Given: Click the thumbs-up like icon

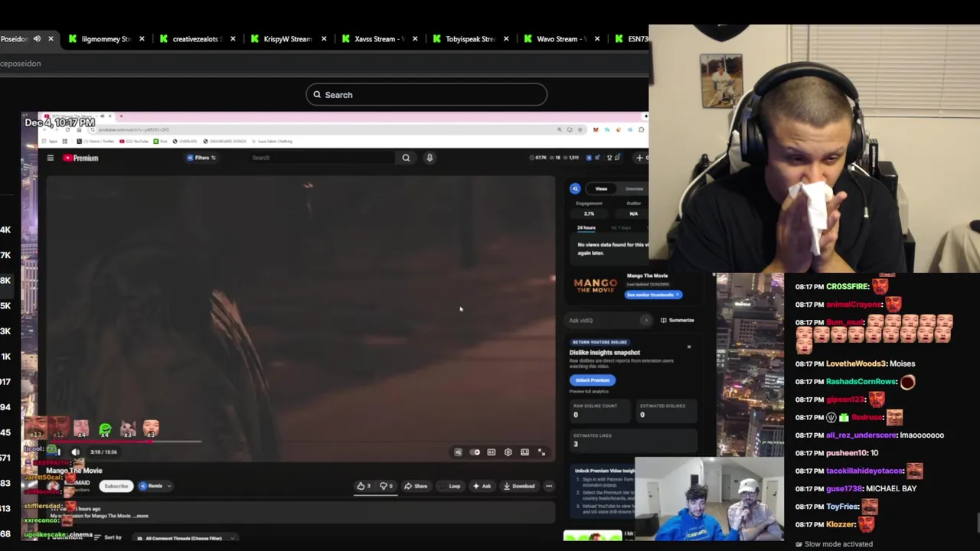Looking at the screenshot, I should tap(361, 486).
